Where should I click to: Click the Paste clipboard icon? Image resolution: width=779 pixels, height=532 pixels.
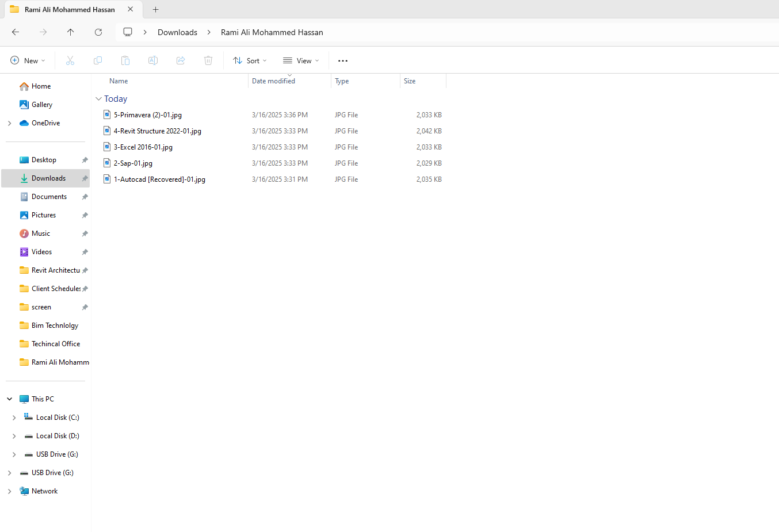[x=125, y=60]
